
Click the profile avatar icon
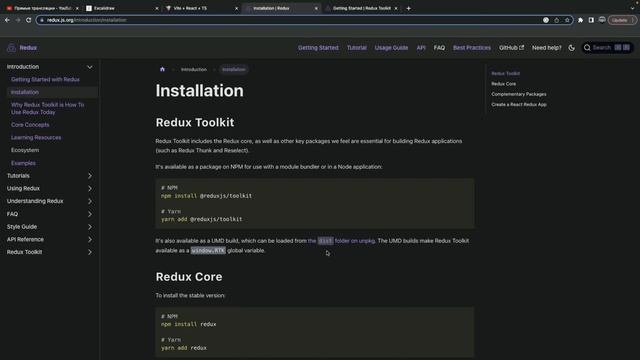[602, 20]
